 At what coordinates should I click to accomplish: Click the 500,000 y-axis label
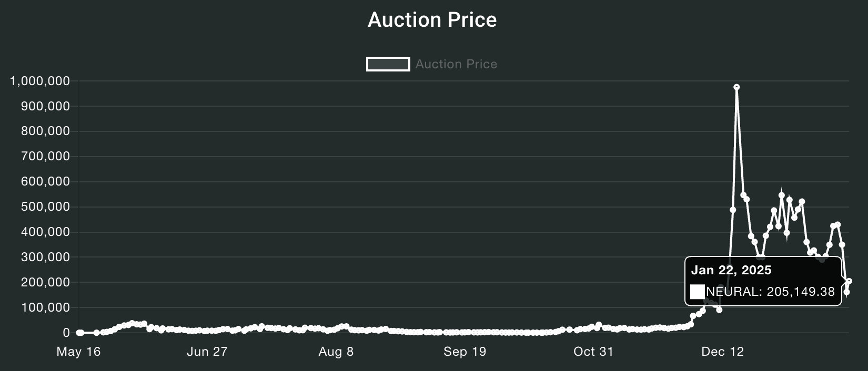45,207
